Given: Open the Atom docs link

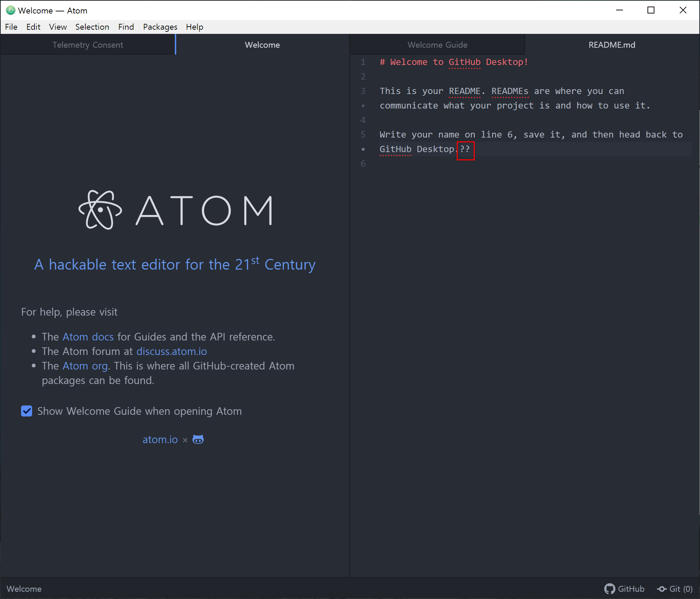Looking at the screenshot, I should 88,337.
